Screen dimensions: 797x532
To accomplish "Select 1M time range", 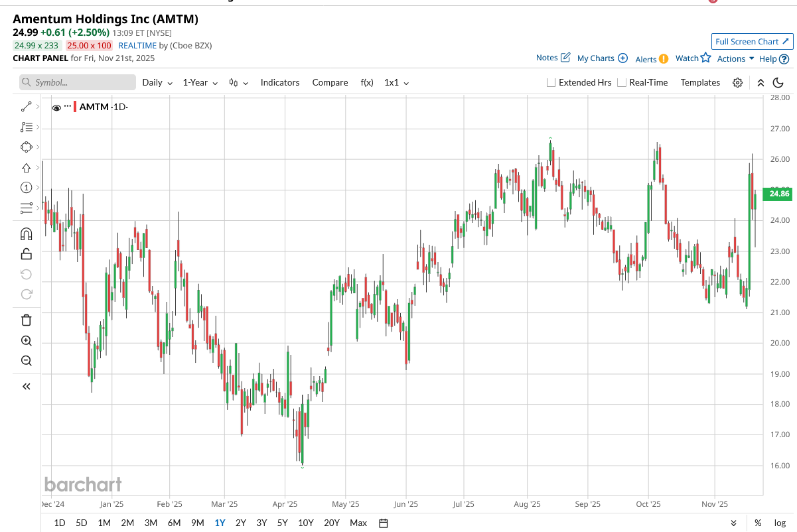I will coord(104,523).
